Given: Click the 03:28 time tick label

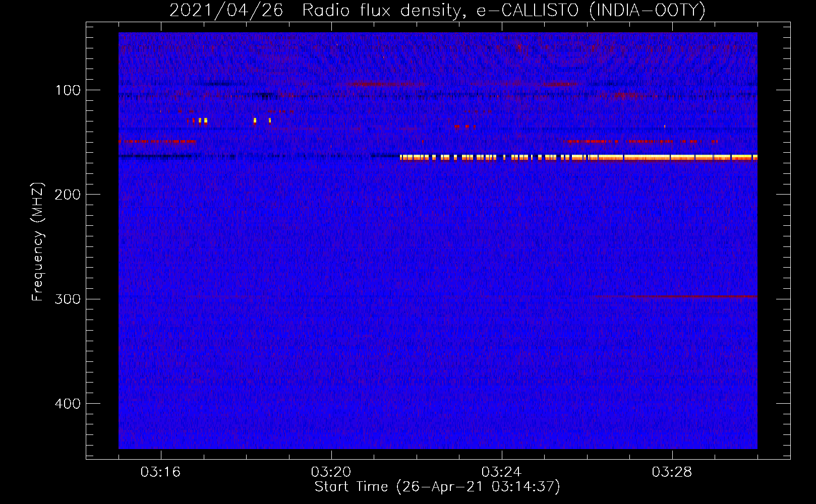Looking at the screenshot, I should point(672,472).
